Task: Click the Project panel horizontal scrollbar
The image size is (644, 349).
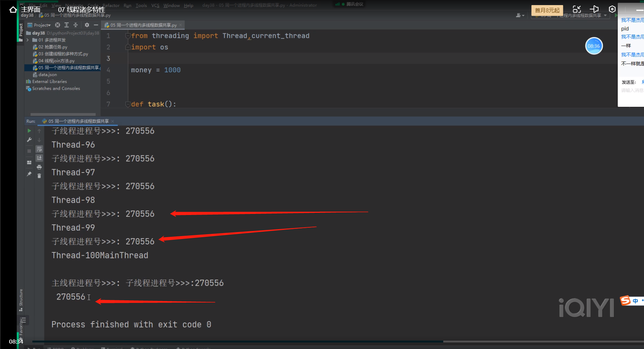Action: tap(63, 114)
